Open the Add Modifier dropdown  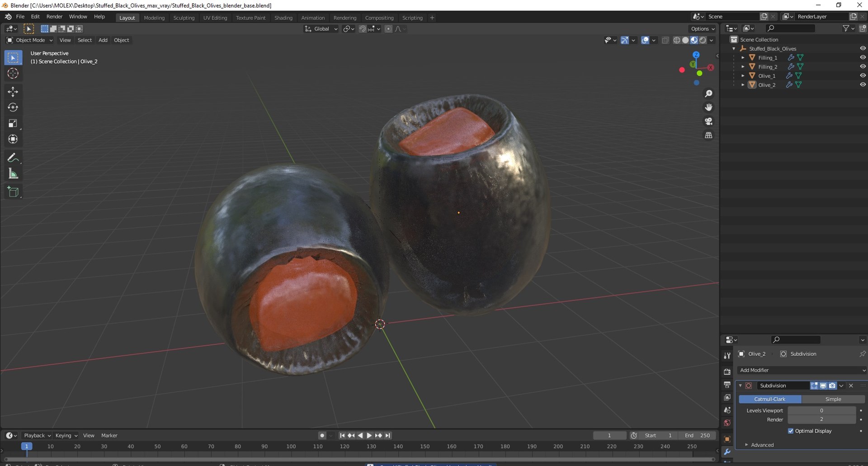[x=802, y=371]
